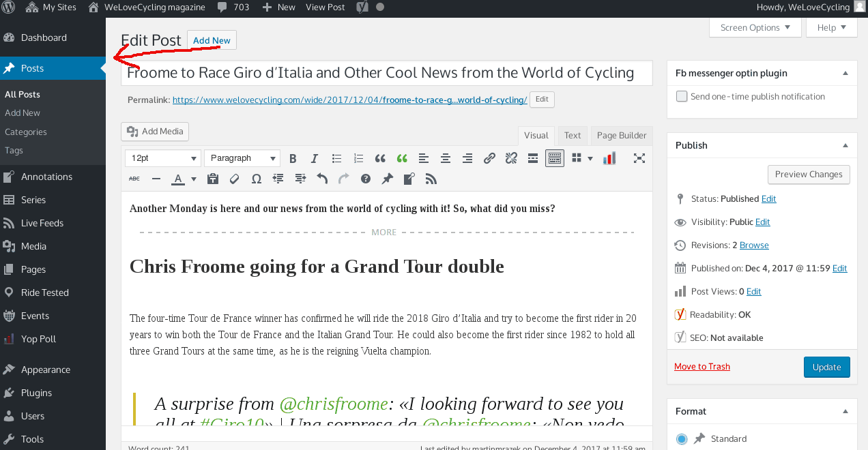Insert the Read More tag
The image size is (868, 450).
coord(533,158)
